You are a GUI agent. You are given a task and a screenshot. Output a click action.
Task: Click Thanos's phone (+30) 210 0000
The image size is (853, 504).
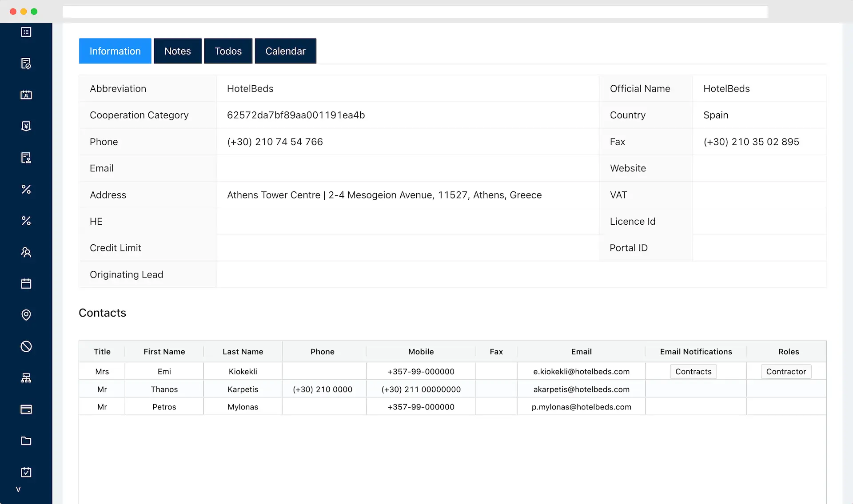point(323,389)
